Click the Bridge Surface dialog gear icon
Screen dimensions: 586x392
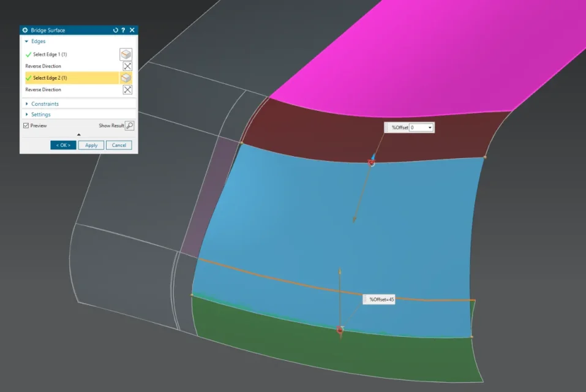25,30
